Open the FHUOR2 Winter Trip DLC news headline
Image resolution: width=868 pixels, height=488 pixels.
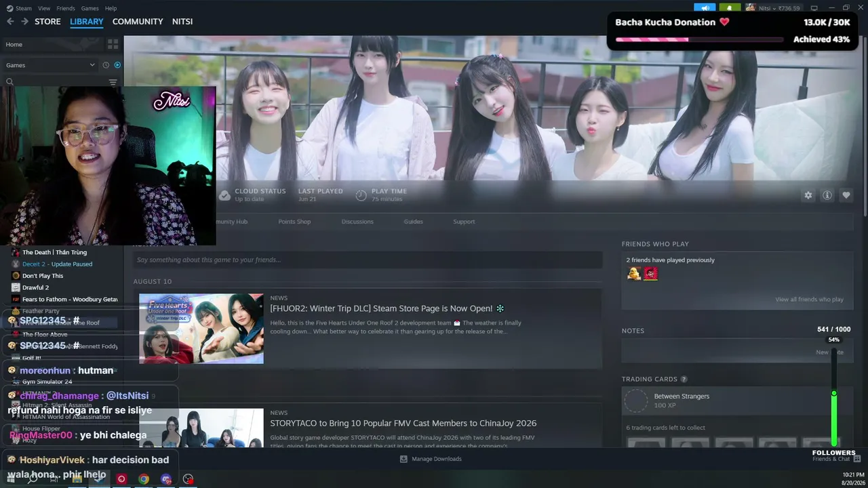(387, 308)
